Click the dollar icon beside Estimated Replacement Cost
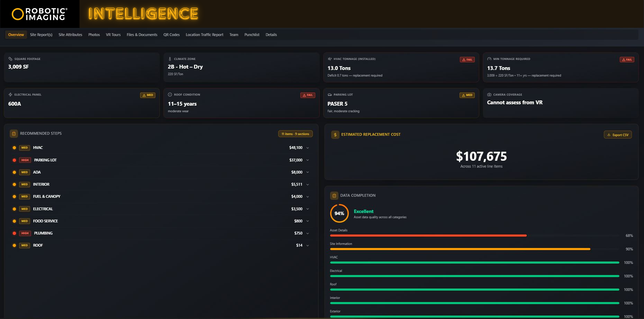 click(335, 134)
